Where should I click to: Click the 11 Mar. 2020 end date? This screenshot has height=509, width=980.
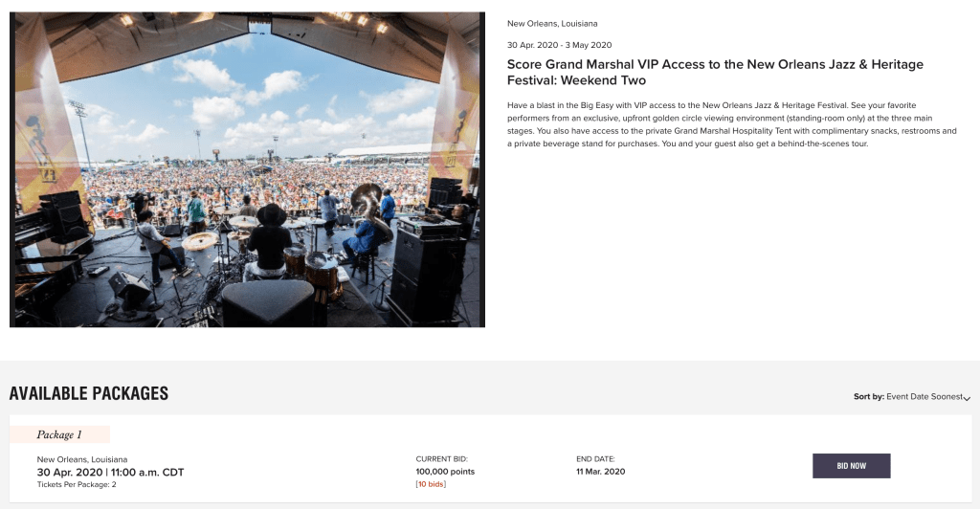pyautogui.click(x=601, y=472)
